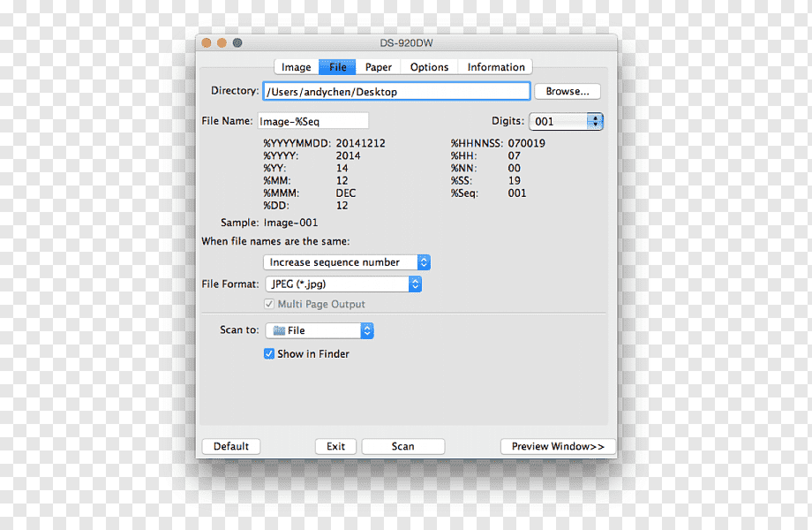Viewport: 812px width, 530px height.
Task: Open the Preview Window>> button
Action: [x=558, y=446]
